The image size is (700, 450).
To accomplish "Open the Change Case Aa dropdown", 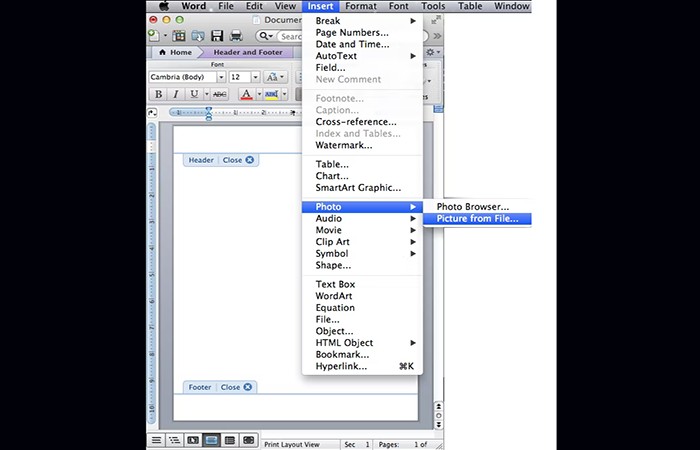I will (275, 77).
